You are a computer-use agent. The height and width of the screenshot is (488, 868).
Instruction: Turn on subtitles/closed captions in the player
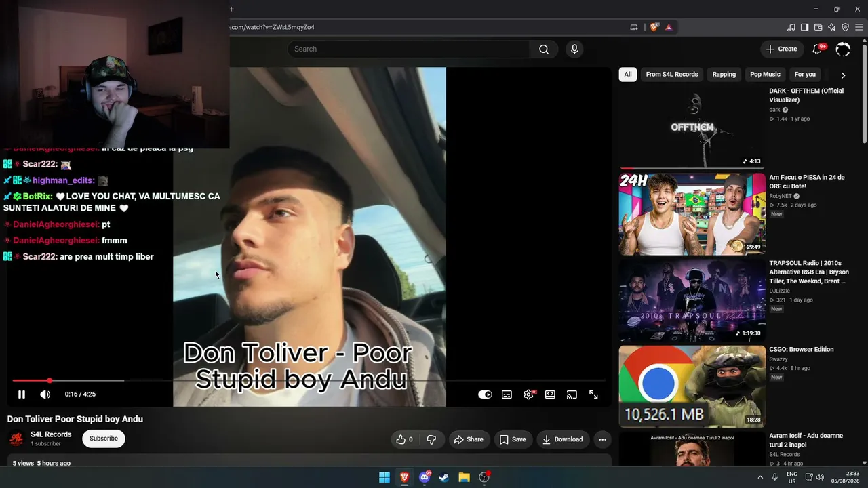pyautogui.click(x=507, y=394)
